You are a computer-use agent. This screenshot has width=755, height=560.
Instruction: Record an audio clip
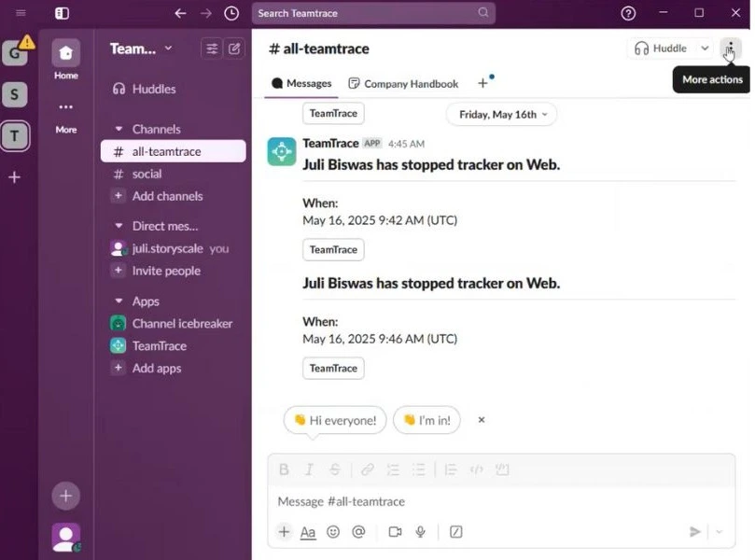(420, 532)
